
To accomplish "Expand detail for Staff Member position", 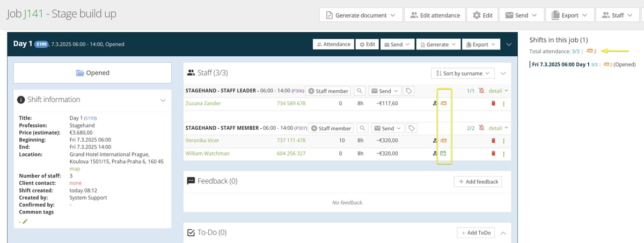I will tap(498, 128).
